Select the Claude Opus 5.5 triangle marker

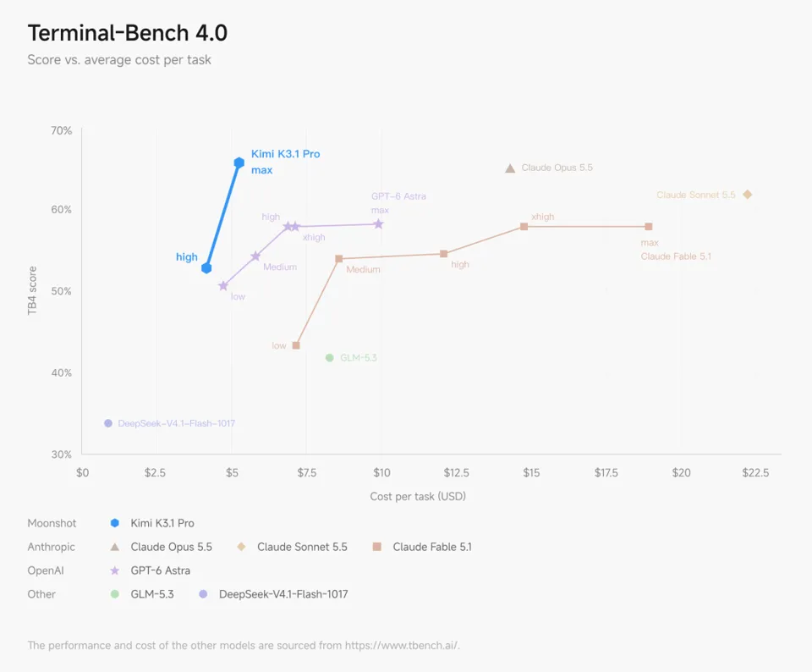510,168
